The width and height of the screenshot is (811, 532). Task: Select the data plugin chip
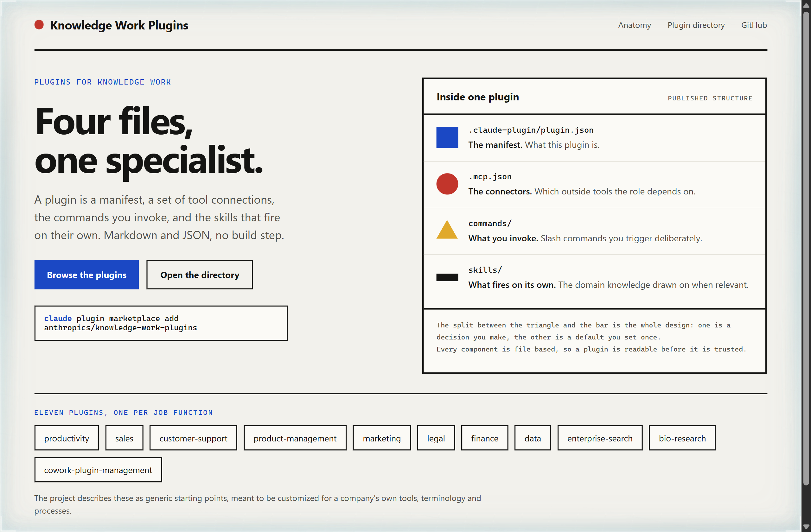(x=532, y=438)
